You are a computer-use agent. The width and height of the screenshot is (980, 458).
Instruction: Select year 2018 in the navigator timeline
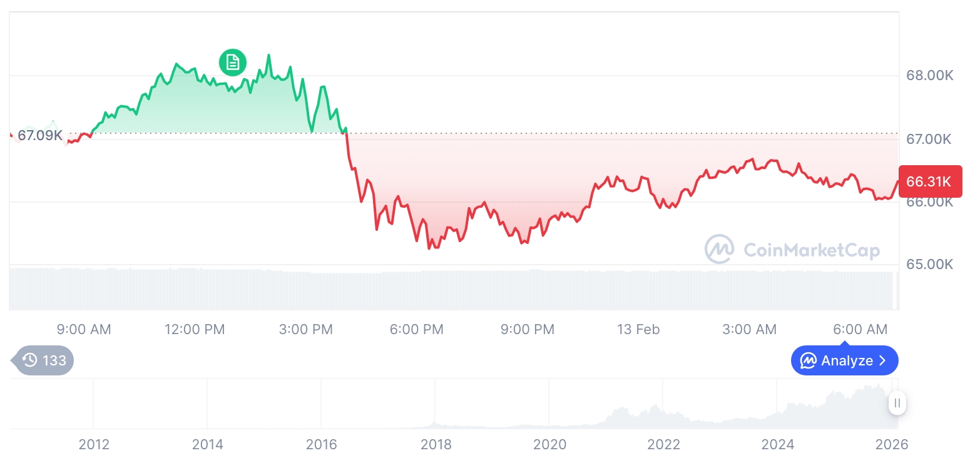436,444
